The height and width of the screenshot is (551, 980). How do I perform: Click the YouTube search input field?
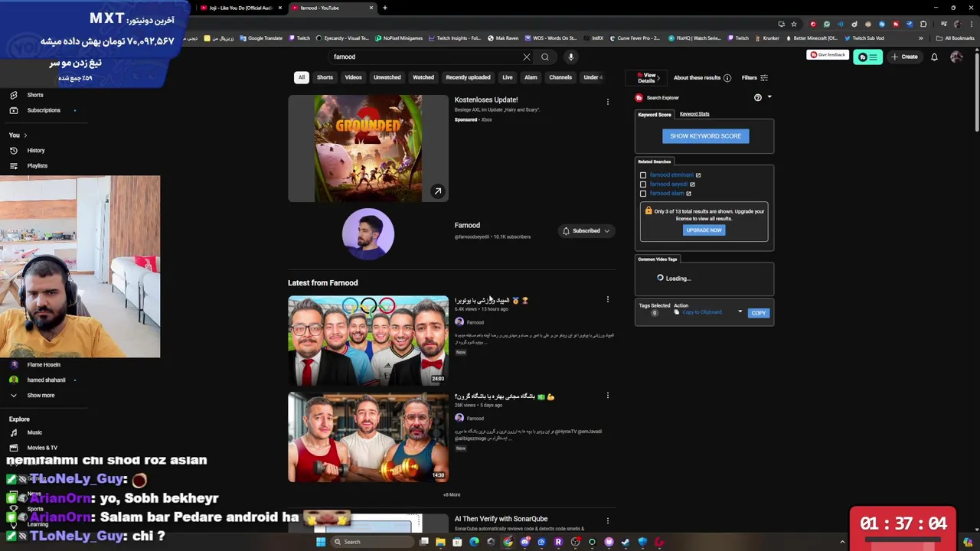(x=425, y=57)
